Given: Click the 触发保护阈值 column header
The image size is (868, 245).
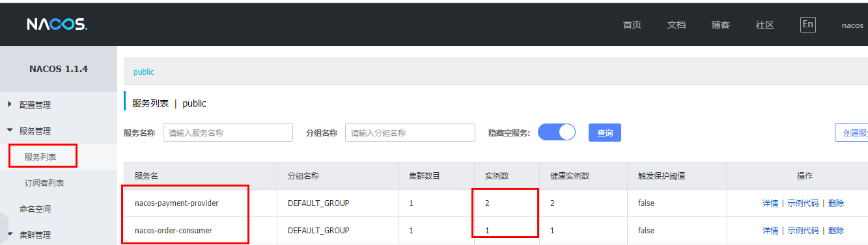Looking at the screenshot, I should (662, 176).
